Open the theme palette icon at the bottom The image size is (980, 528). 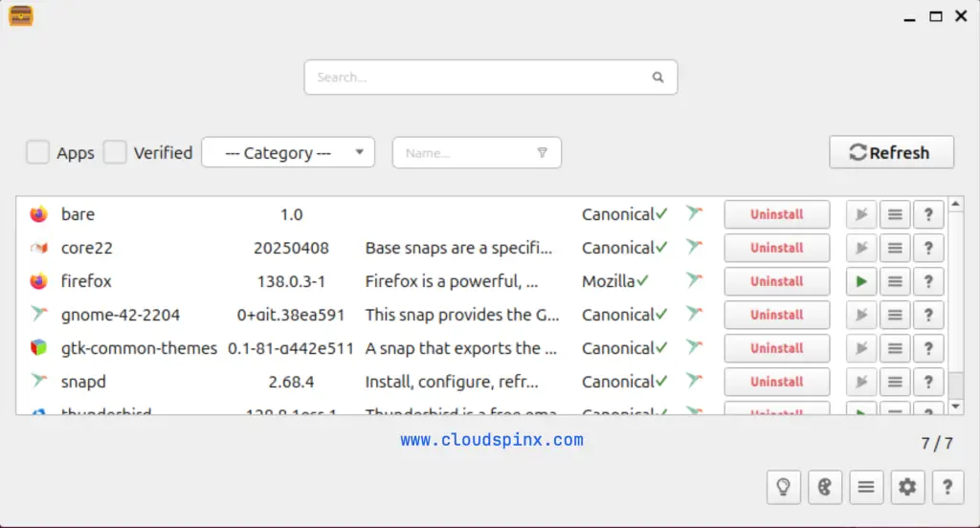tap(824, 487)
